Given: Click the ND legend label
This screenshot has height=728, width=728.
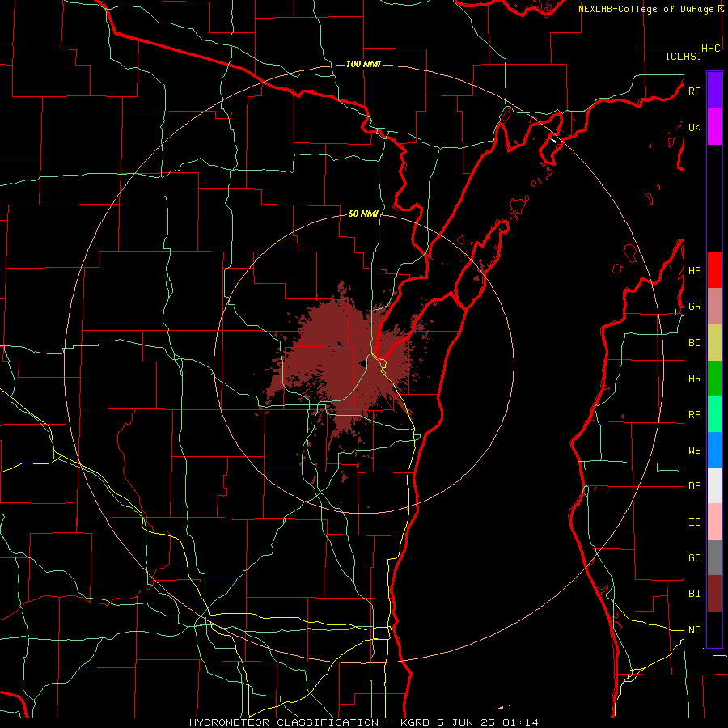Looking at the screenshot, I should point(694,630).
